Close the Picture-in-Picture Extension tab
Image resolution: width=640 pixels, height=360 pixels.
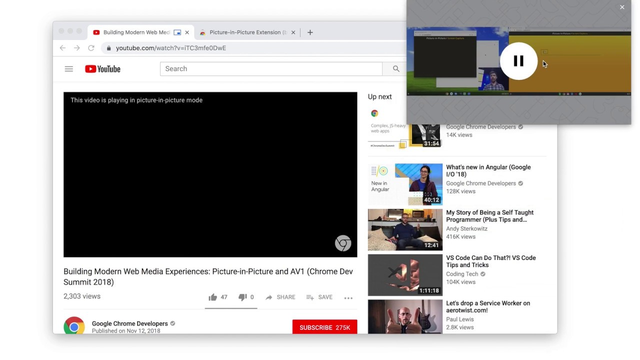coord(293,32)
